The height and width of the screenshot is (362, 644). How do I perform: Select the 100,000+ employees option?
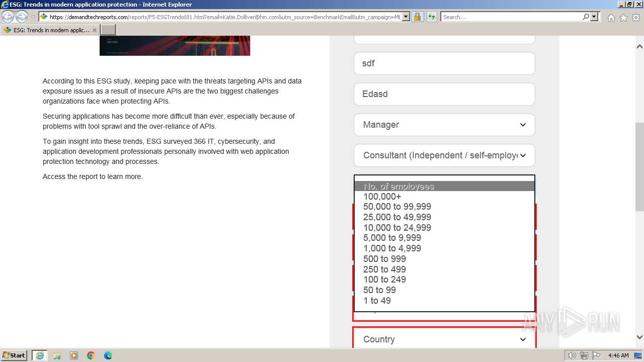coord(444,197)
